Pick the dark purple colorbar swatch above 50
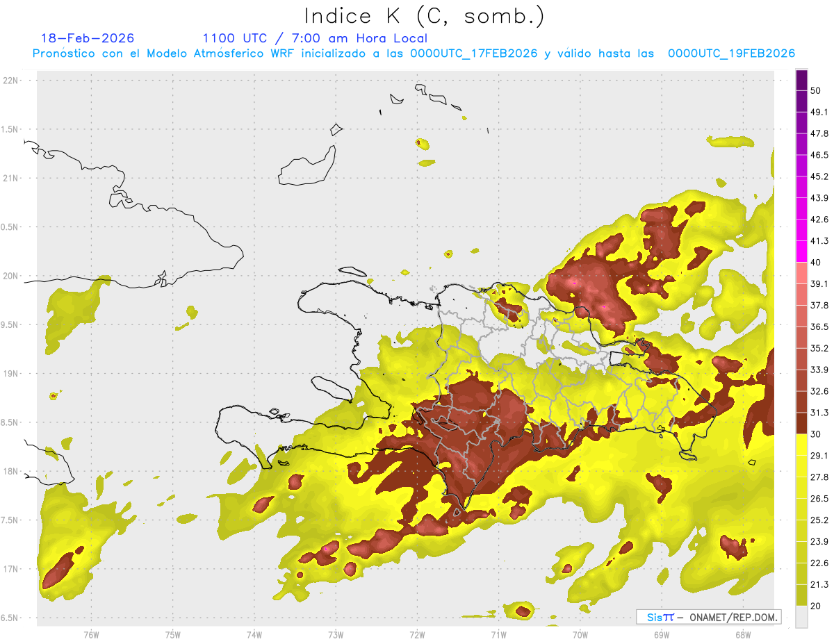Image resolution: width=834 pixels, height=644 pixels. click(x=801, y=80)
